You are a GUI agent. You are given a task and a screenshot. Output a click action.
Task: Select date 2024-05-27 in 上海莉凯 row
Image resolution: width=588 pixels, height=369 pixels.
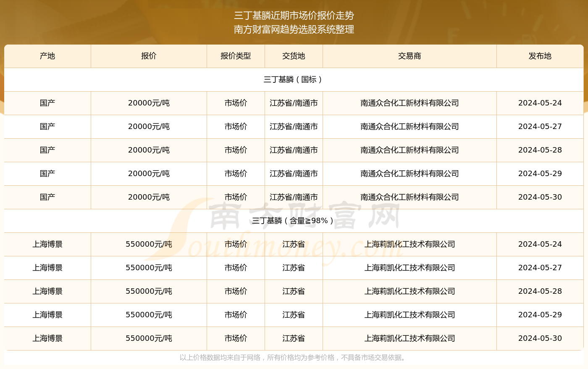(x=540, y=268)
